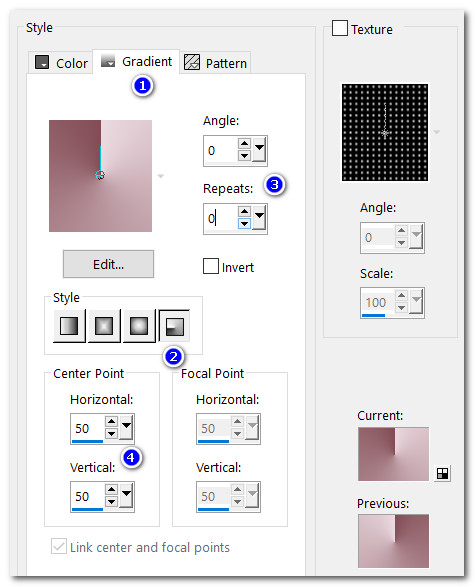This screenshot has height=587, width=475.
Task: Open the Center Point Vertical dropdown arrow
Action: point(126,495)
